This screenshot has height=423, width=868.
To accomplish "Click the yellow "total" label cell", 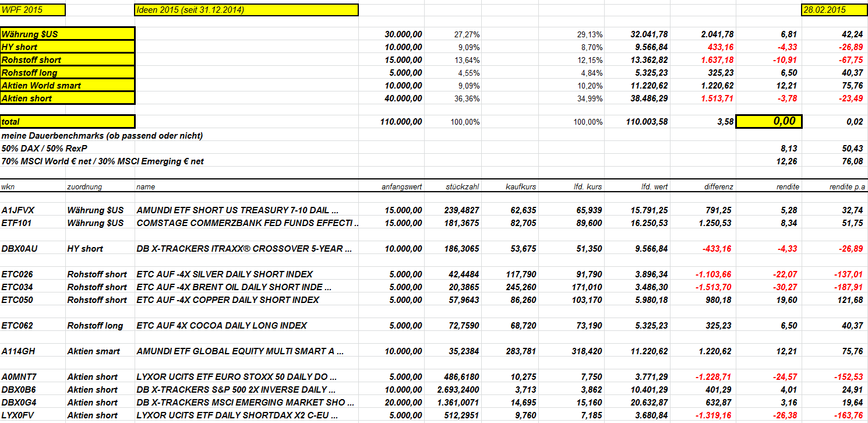I will [68, 122].
